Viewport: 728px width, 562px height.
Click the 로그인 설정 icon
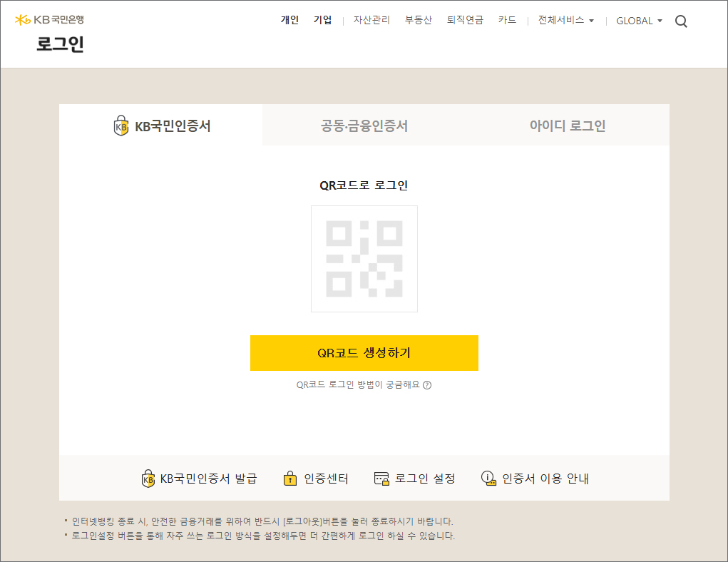click(x=381, y=479)
